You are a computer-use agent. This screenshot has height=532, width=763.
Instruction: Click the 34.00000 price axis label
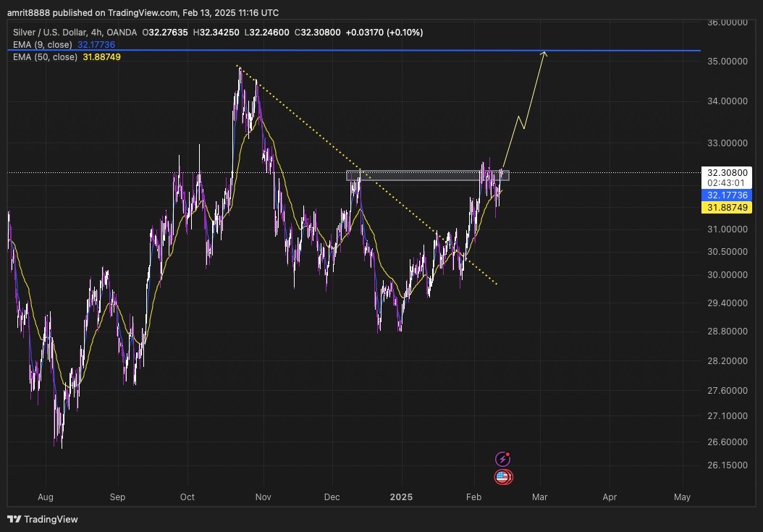(x=727, y=101)
